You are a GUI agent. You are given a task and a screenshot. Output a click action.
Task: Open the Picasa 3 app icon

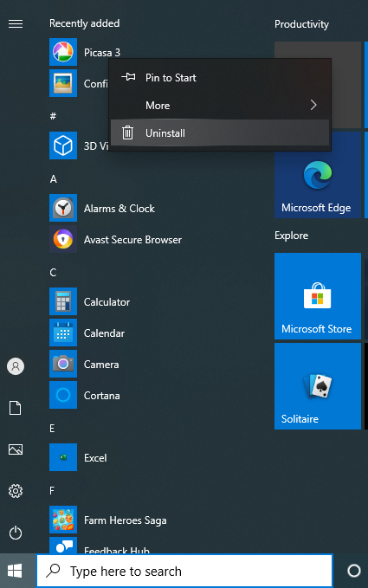[63, 52]
